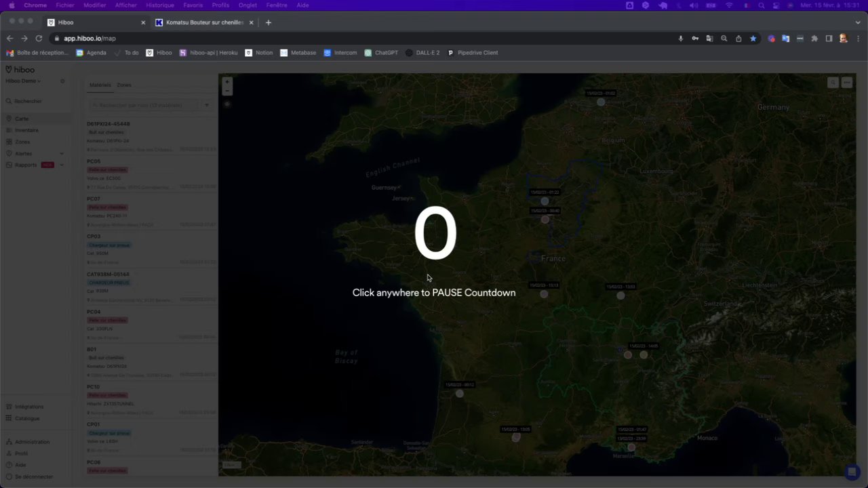Open the Intercom chat bubble
The width and height of the screenshot is (868, 488).
coord(852,472)
